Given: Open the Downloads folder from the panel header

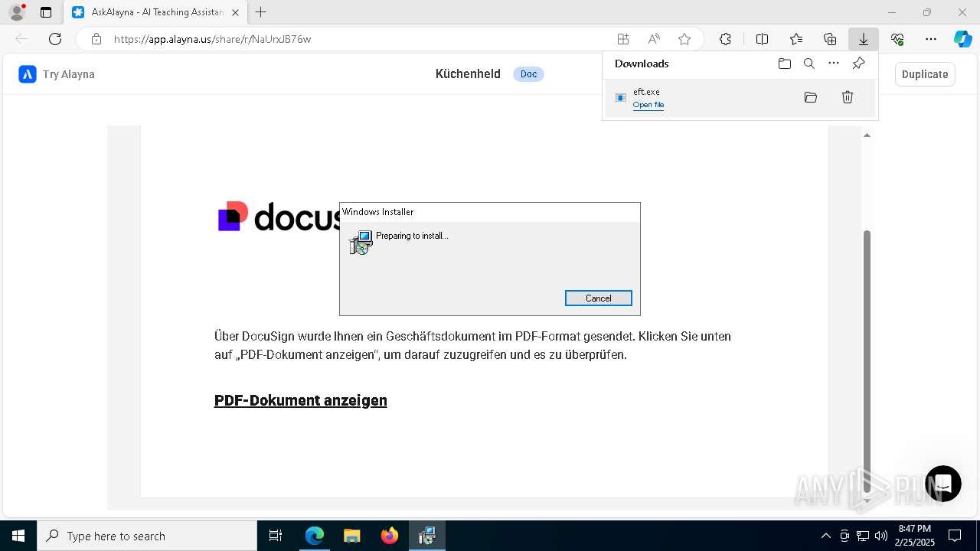Looking at the screenshot, I should click(784, 64).
